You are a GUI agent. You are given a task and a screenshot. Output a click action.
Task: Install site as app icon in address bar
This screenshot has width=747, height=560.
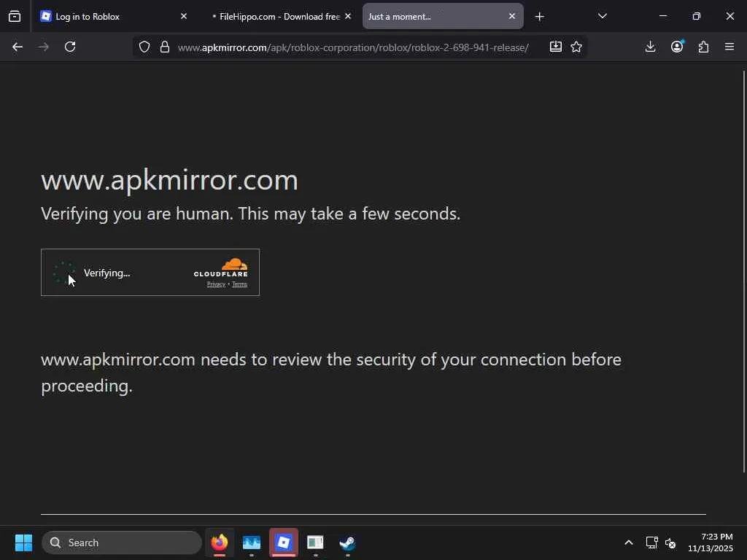click(555, 47)
